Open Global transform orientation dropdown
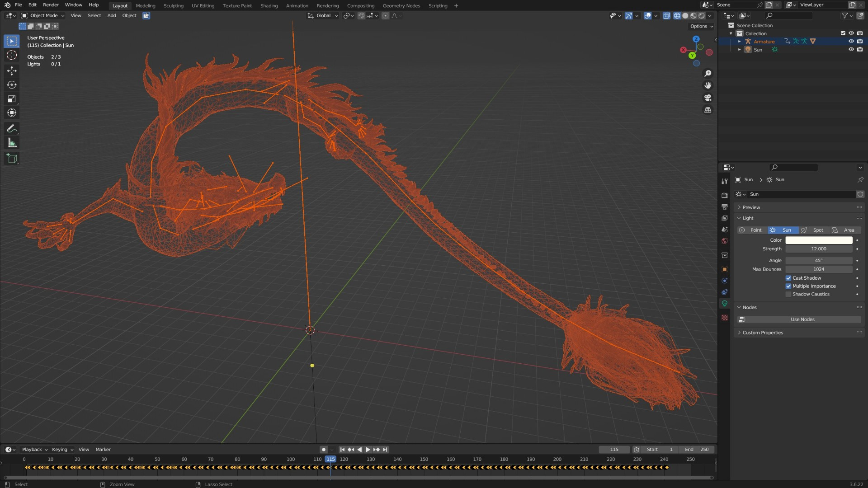This screenshot has height=488, width=868. click(x=323, y=15)
